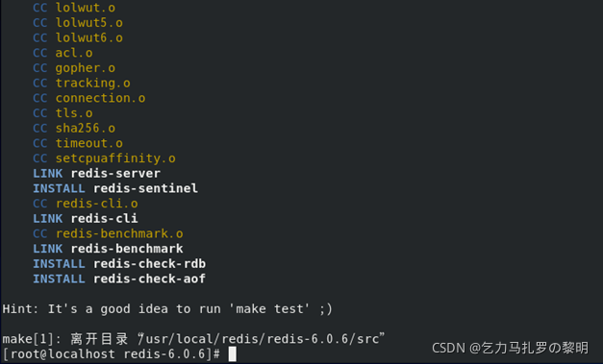Viewport: 603px width, 364px height.
Task: Click the timeout.o compile line
Action: [x=78, y=143]
